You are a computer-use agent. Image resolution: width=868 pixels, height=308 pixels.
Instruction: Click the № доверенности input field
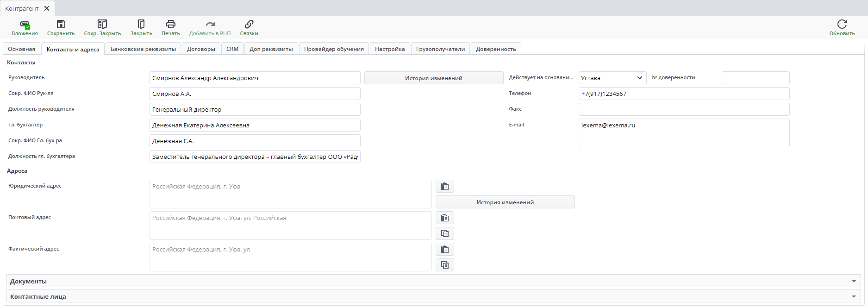pos(755,78)
